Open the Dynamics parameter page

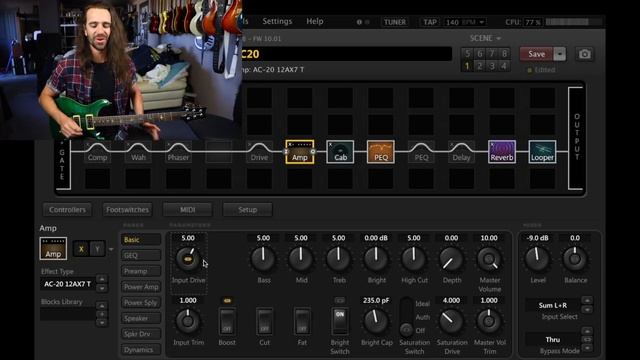click(x=140, y=350)
